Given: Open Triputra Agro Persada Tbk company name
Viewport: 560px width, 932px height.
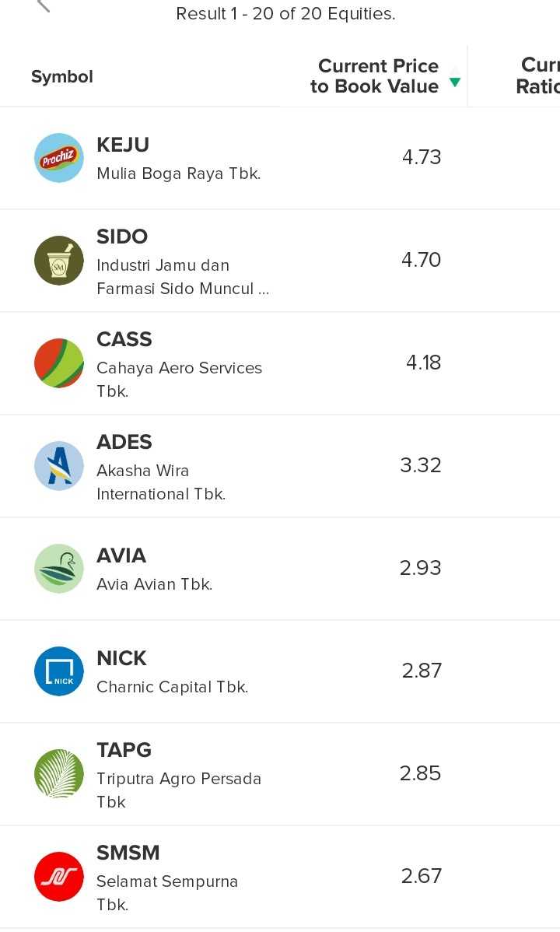Looking at the screenshot, I should [179, 790].
